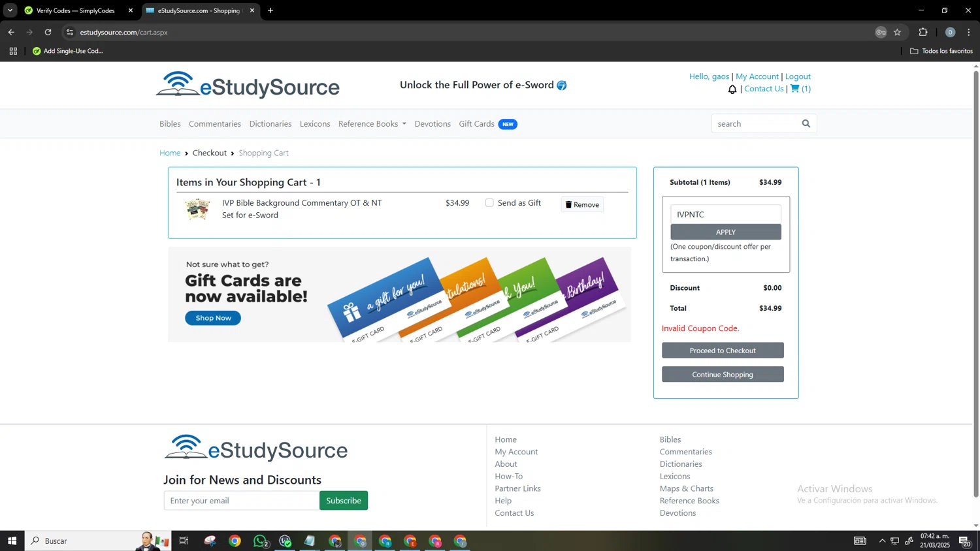This screenshot has height=551, width=980.
Task: Open the Bibles menu
Action: [x=170, y=124]
